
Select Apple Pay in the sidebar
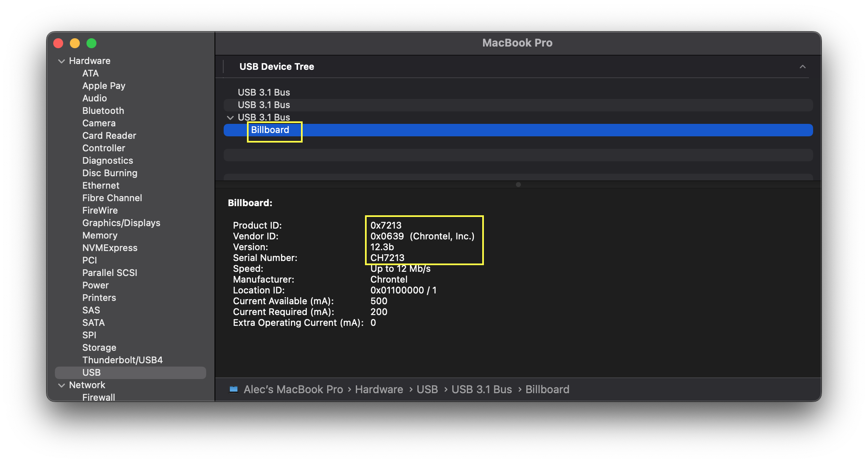[104, 86]
